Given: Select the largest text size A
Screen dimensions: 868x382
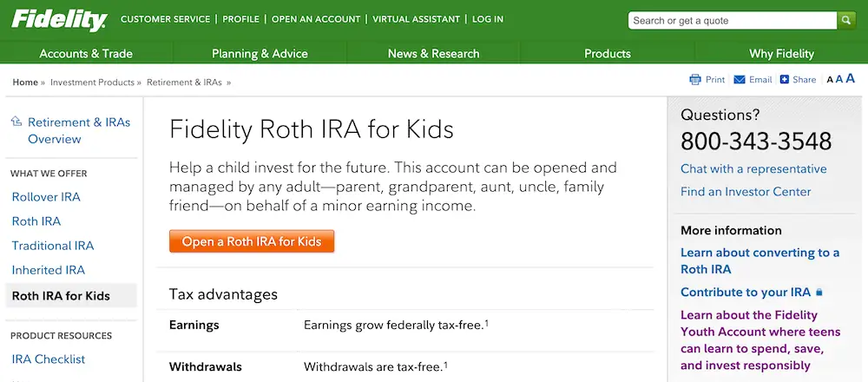Looking at the screenshot, I should click(x=851, y=79).
